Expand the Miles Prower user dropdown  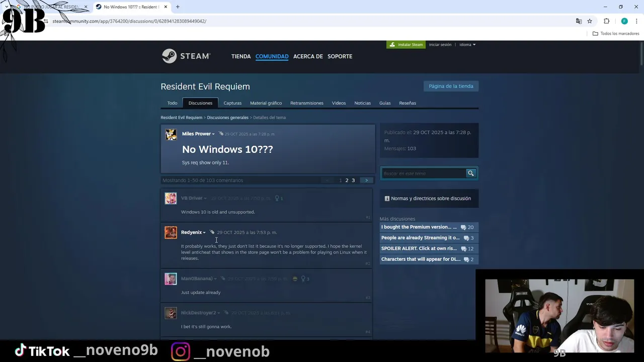(x=213, y=134)
